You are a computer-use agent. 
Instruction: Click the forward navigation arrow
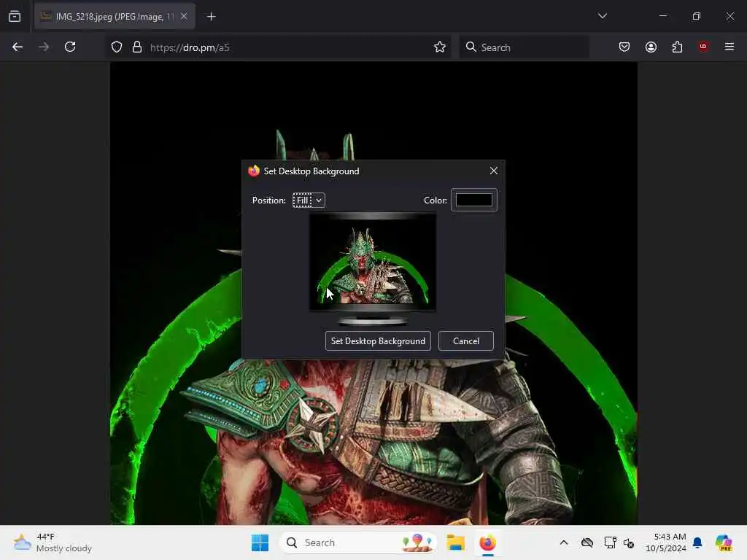[44, 47]
